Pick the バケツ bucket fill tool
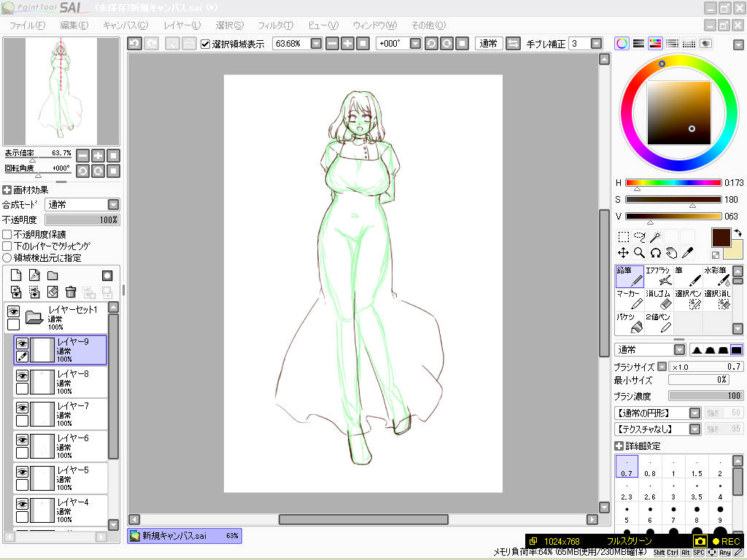This screenshot has height=560, width=747. 630,323
